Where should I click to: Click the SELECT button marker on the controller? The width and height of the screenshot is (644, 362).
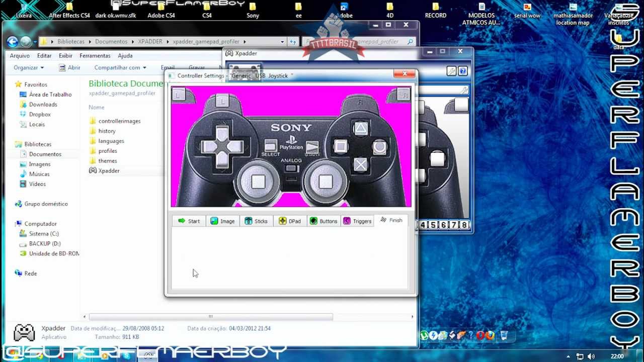271,147
